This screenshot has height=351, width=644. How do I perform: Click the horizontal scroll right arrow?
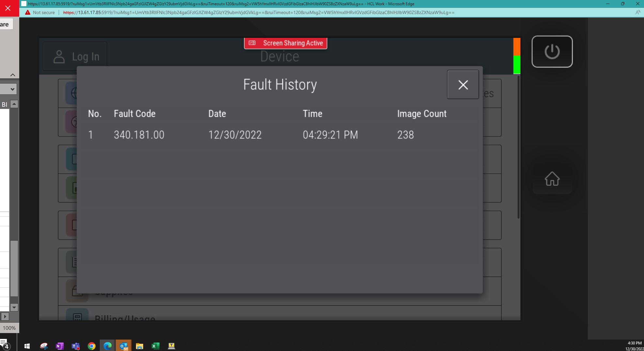[x=5, y=316]
